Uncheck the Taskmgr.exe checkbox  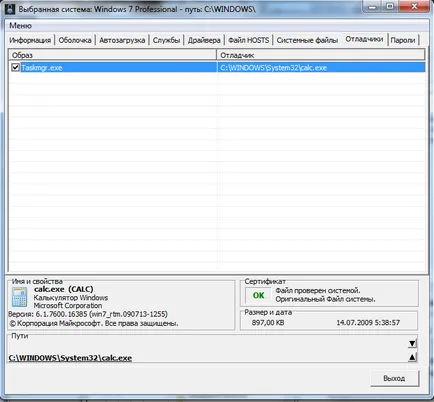point(15,67)
